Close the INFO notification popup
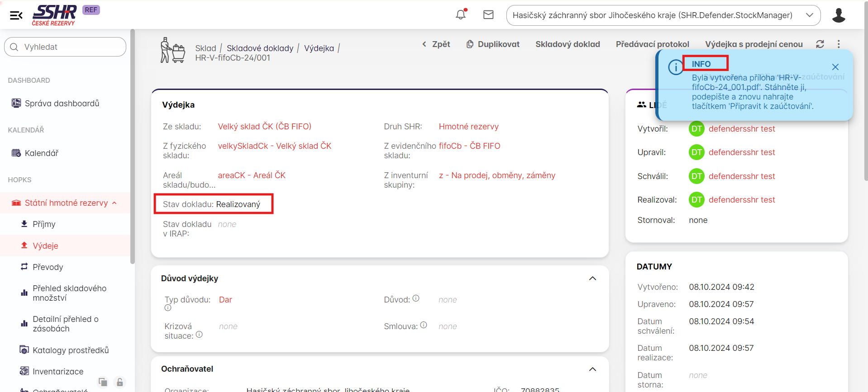This screenshot has height=392, width=868. 835,67
